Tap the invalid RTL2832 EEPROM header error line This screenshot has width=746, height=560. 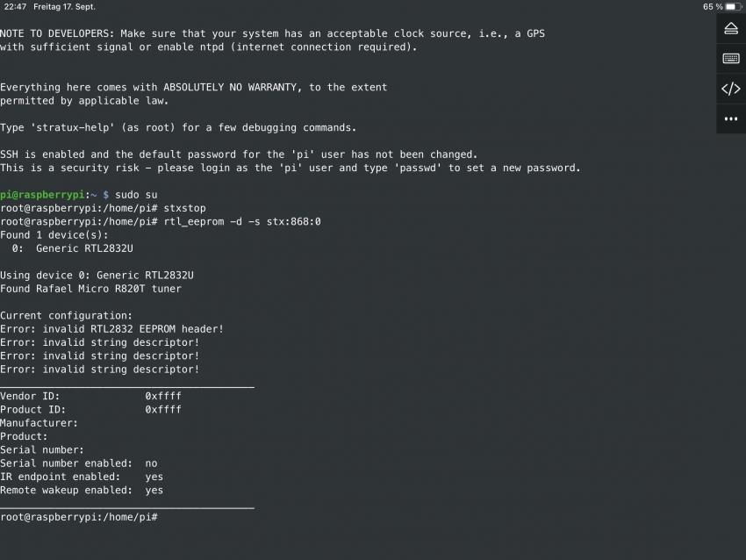[111, 329]
